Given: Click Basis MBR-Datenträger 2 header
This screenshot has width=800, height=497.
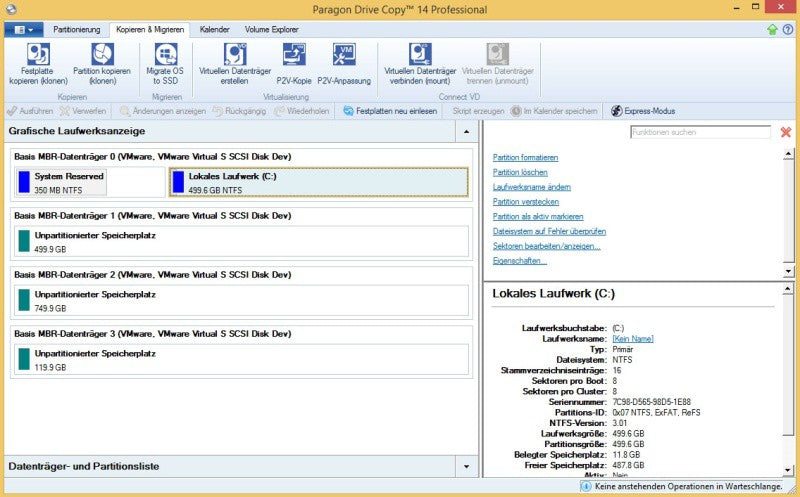Looking at the screenshot, I should click(153, 275).
